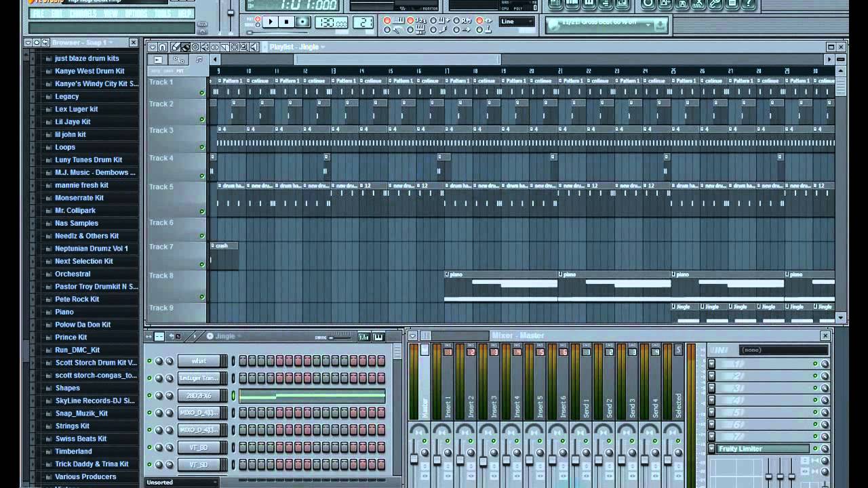The image size is (868, 488).
Task: Show the audio clips focus tab in Playlist
Action: pos(158,60)
